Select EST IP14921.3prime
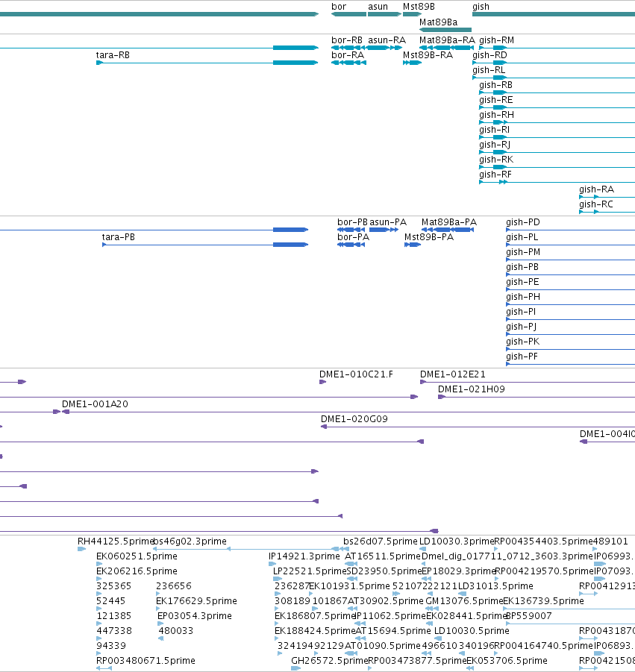The height and width of the screenshot is (672, 635). click(304, 556)
